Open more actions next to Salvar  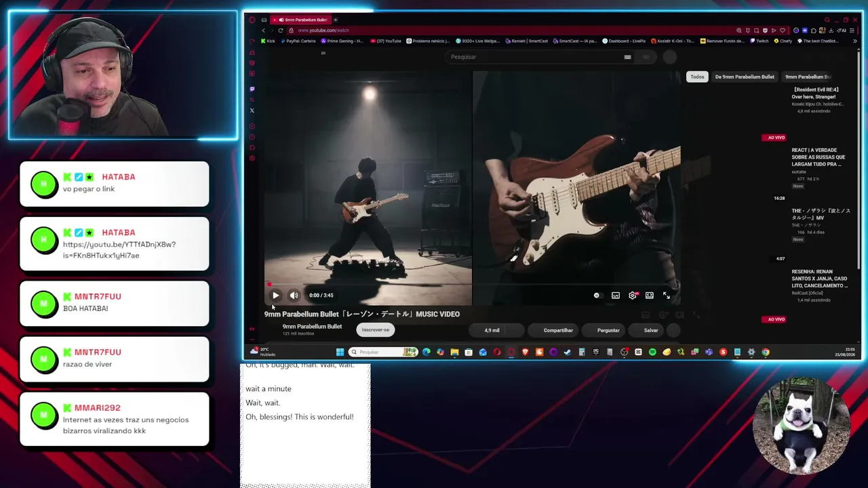(673, 331)
